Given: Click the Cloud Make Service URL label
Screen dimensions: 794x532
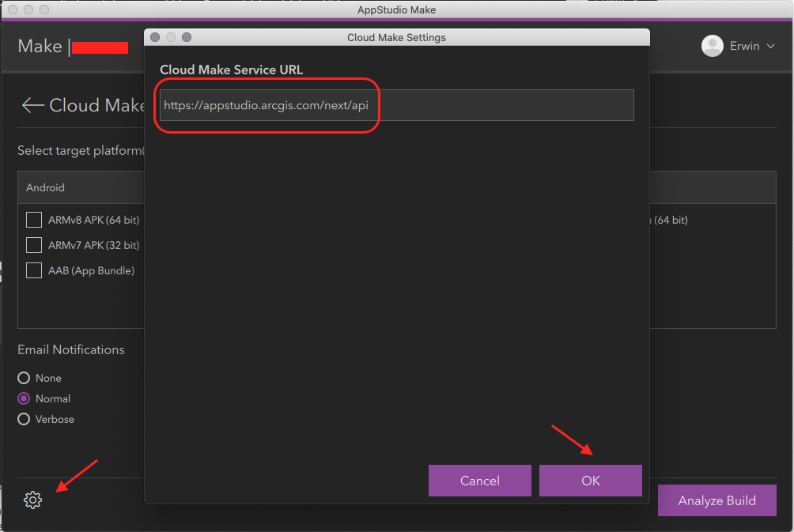Looking at the screenshot, I should (232, 70).
